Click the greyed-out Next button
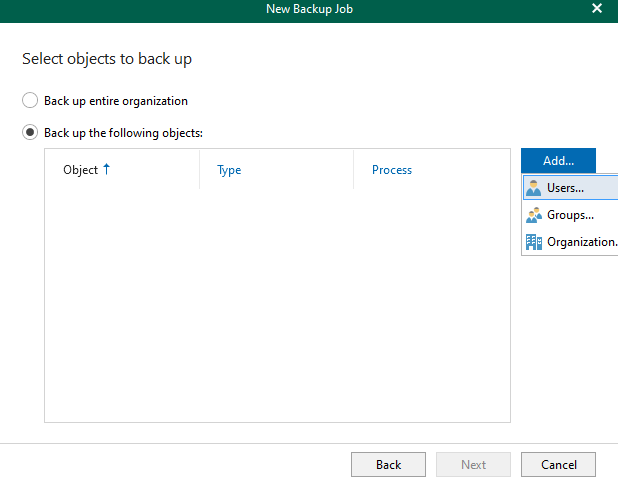 click(473, 465)
